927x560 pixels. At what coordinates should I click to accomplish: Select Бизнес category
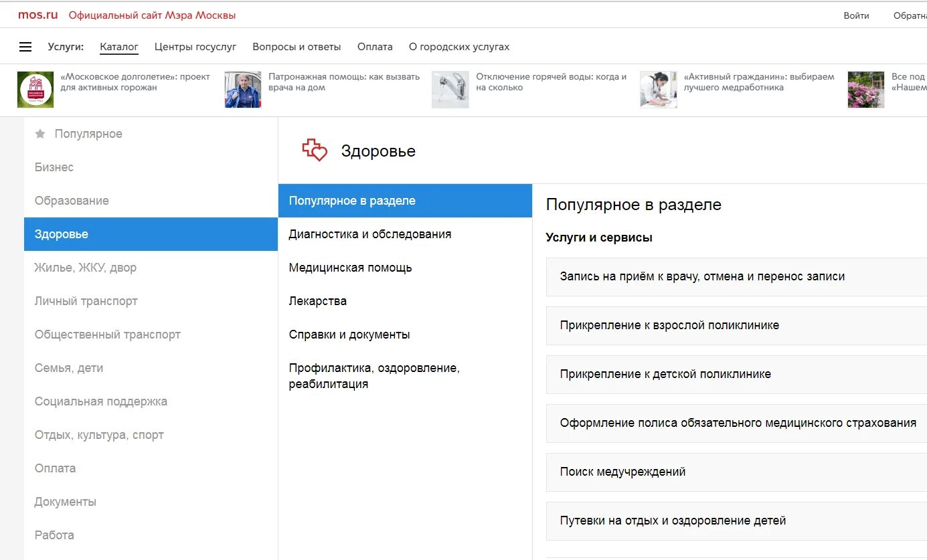tap(151, 167)
